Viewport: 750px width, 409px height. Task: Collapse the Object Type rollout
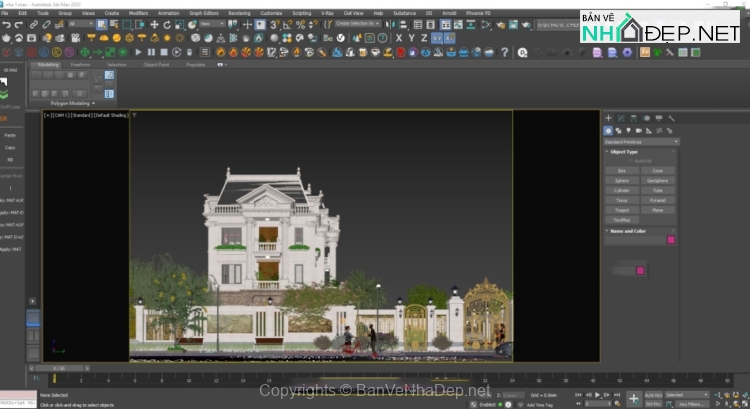[x=624, y=151]
